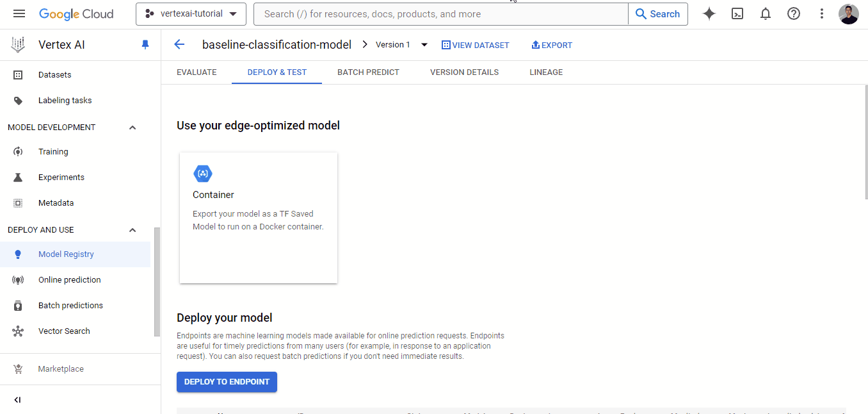
Task: Click View Dataset
Action: coord(476,45)
